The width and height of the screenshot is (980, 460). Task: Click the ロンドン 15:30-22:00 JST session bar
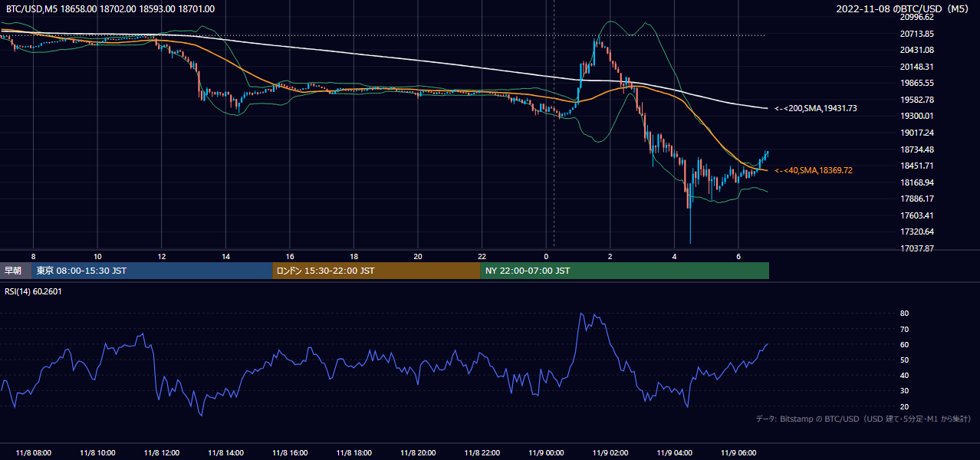[377, 271]
